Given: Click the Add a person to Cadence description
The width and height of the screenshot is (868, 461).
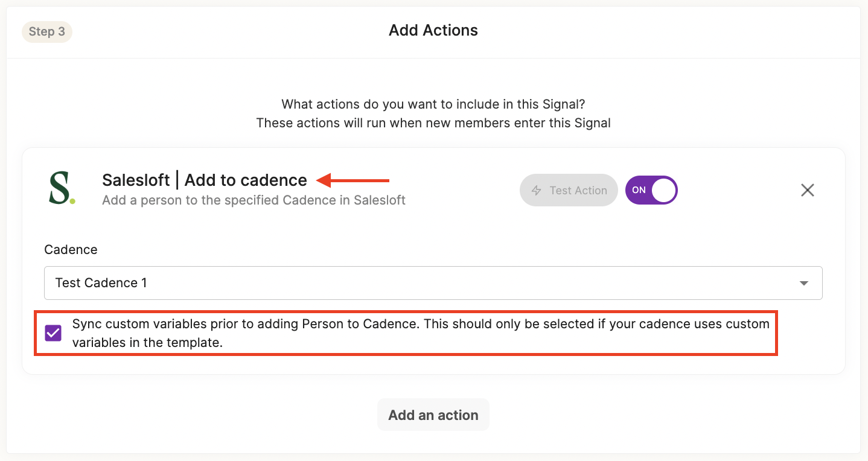Looking at the screenshot, I should point(254,200).
